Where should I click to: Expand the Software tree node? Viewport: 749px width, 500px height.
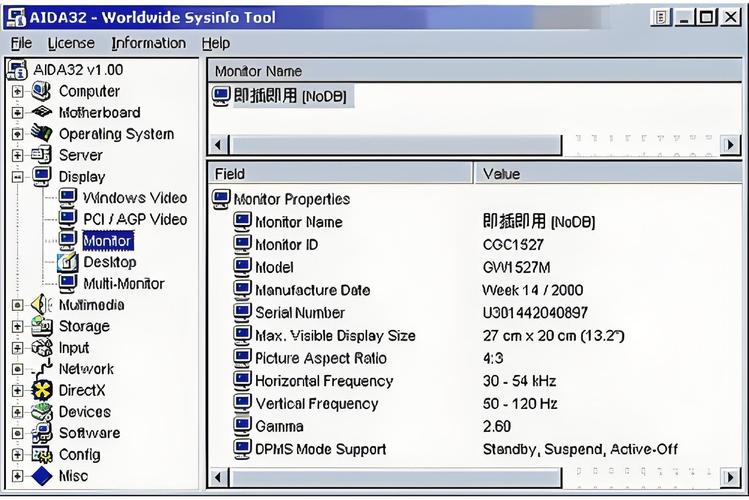click(x=17, y=434)
